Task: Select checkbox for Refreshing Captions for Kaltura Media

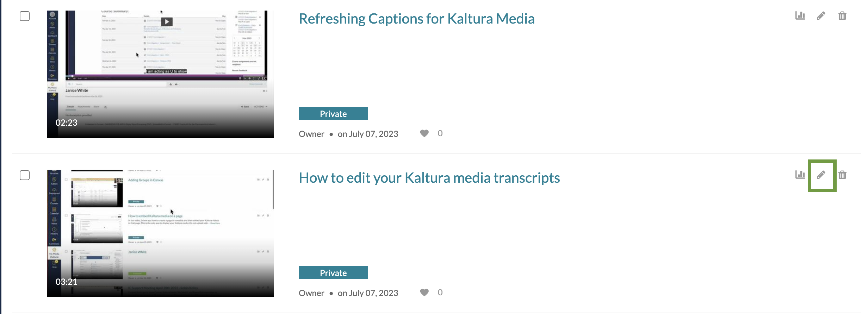Action: (25, 16)
